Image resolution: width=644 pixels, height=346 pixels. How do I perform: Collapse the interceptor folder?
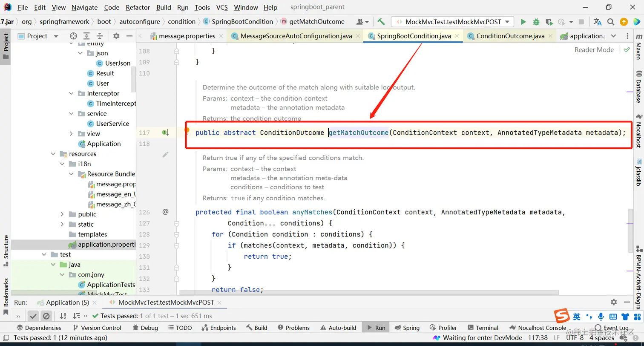tap(71, 94)
